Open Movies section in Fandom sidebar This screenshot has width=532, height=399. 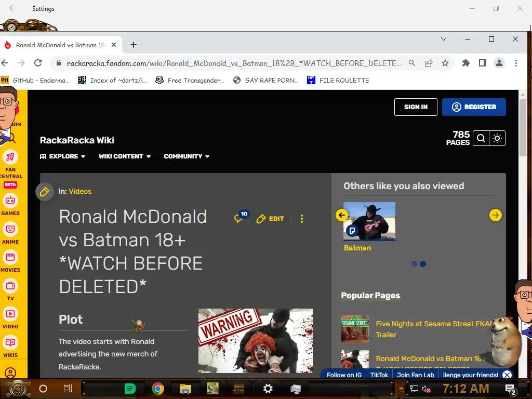10,262
